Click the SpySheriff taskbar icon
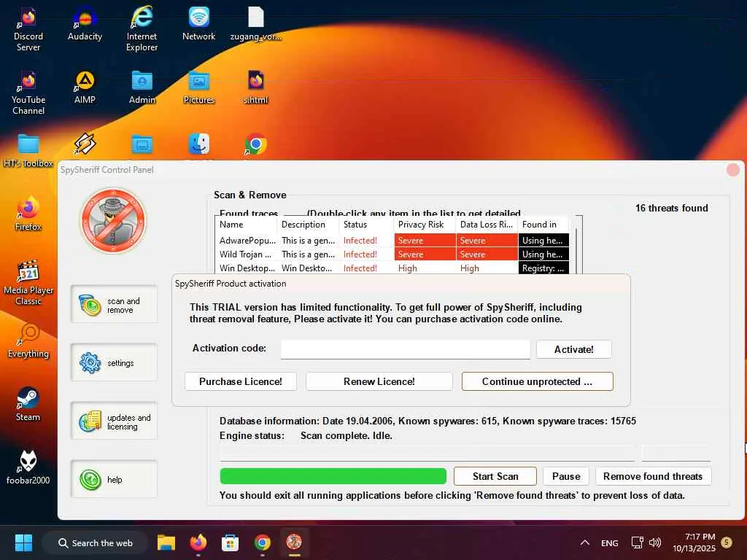 294,542
